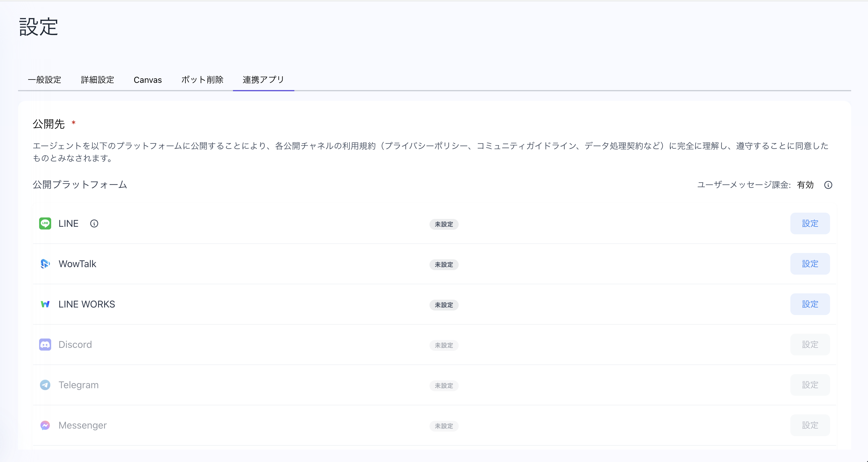Click 設定 for WowTalk
The height and width of the screenshot is (462, 868).
(810, 264)
